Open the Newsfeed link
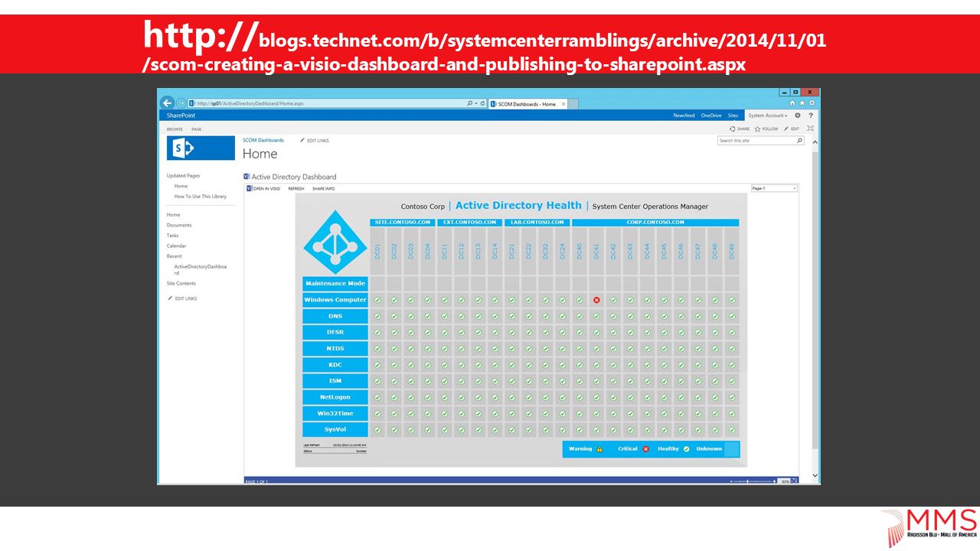980x551 pixels. tap(684, 116)
